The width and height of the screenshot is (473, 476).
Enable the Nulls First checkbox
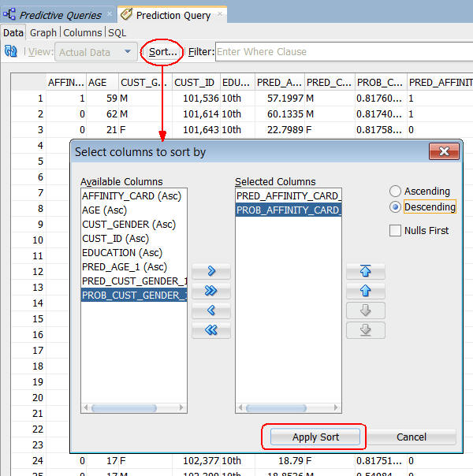tap(396, 231)
